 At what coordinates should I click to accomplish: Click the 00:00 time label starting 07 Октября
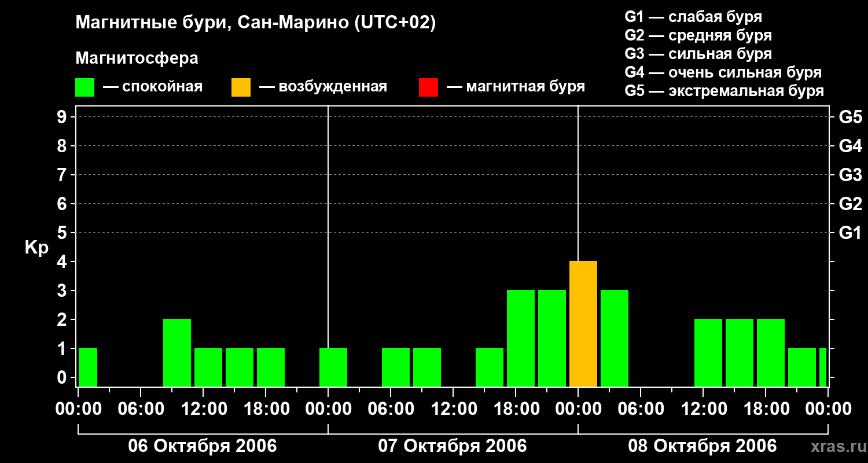pos(328,409)
